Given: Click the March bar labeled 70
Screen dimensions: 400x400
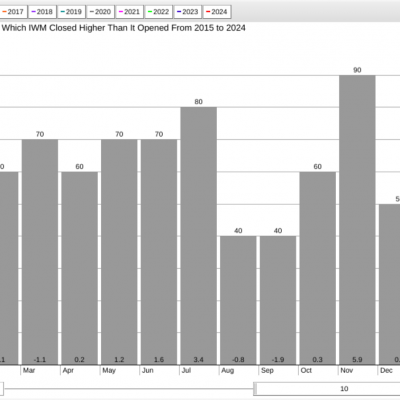Looking at the screenshot, I should [40, 252].
